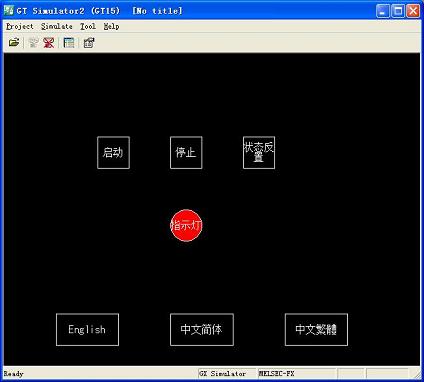The image size is (424, 382).
Task: Click the MELSEC-FX status bar panel
Action: [297, 374]
